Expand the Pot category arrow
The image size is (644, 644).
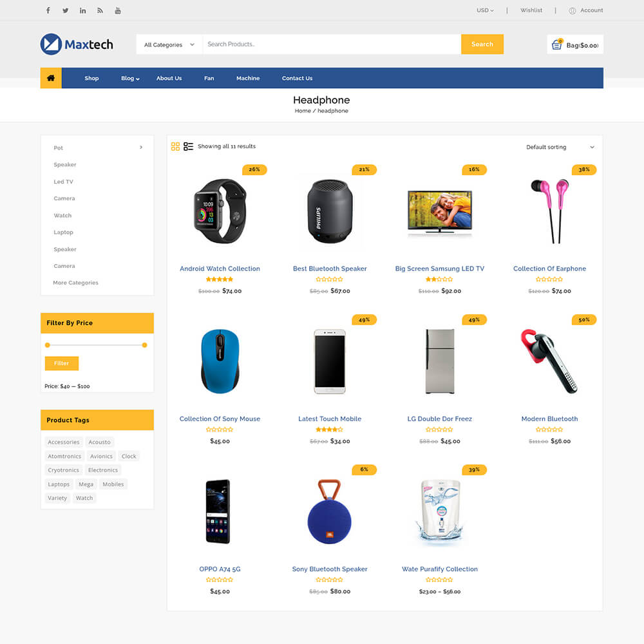point(141,147)
